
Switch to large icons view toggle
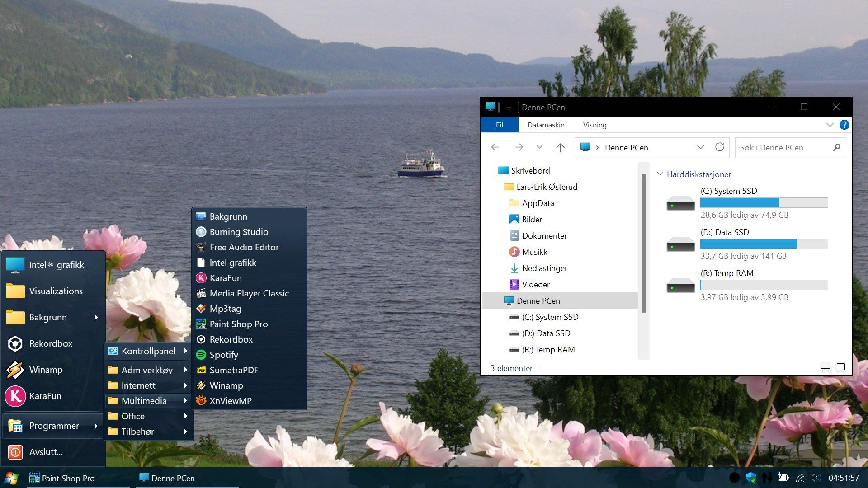coord(841,368)
